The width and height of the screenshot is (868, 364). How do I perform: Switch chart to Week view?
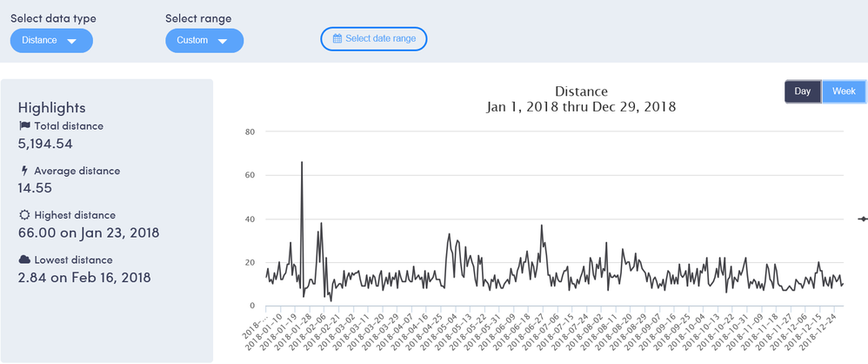click(843, 91)
